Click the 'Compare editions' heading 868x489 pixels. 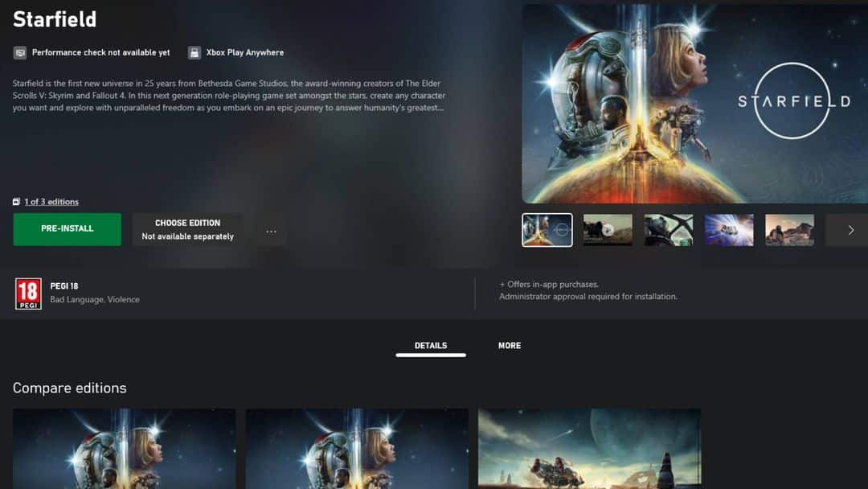coord(70,388)
